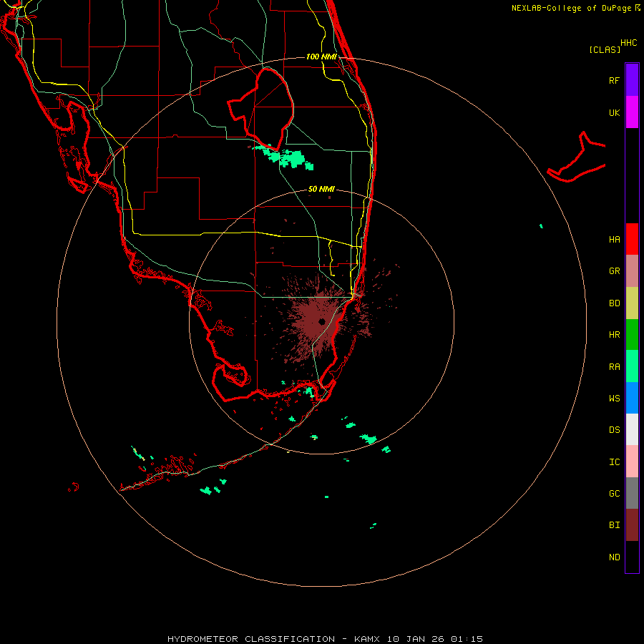Viewport: 644px width, 644px height.
Task: Click the "HR" legend label
Action: [614, 335]
